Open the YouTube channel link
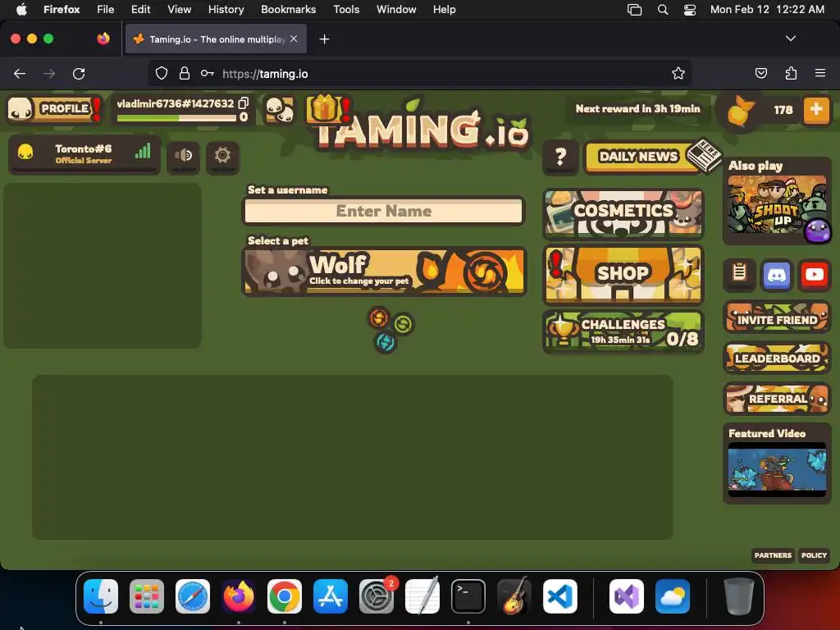Image resolution: width=840 pixels, height=630 pixels. coord(815,275)
